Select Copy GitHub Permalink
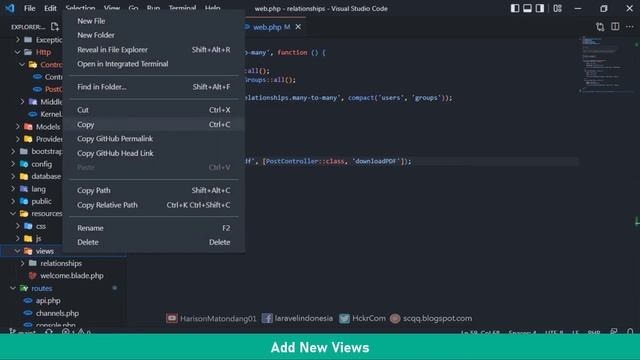This screenshot has width=640, height=360. (154, 139)
